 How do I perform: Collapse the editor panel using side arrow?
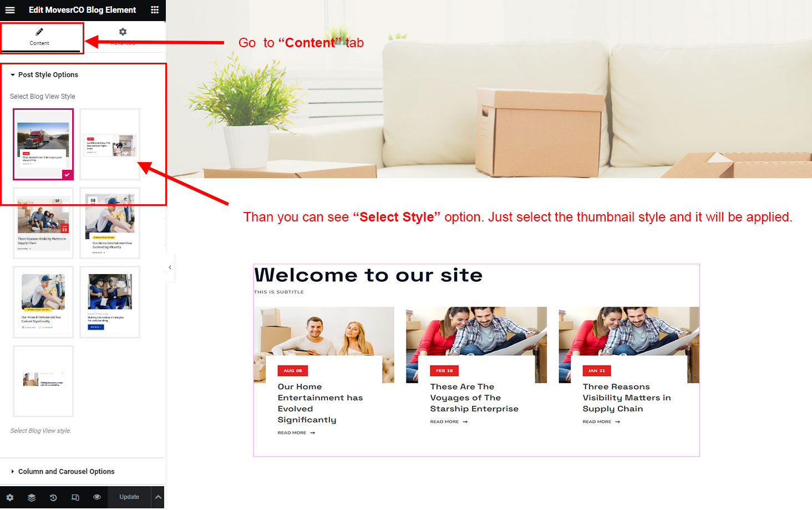[x=170, y=267]
